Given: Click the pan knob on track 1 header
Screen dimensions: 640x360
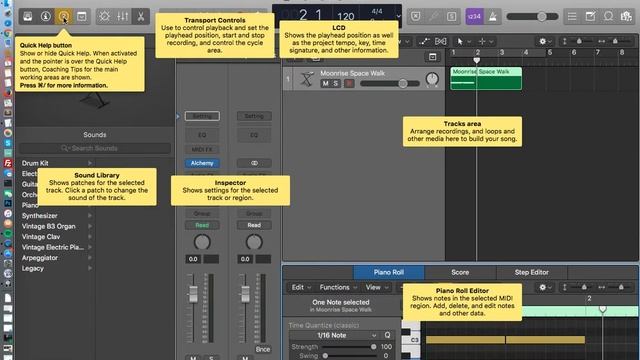Looking at the screenshot, I should [432, 78].
